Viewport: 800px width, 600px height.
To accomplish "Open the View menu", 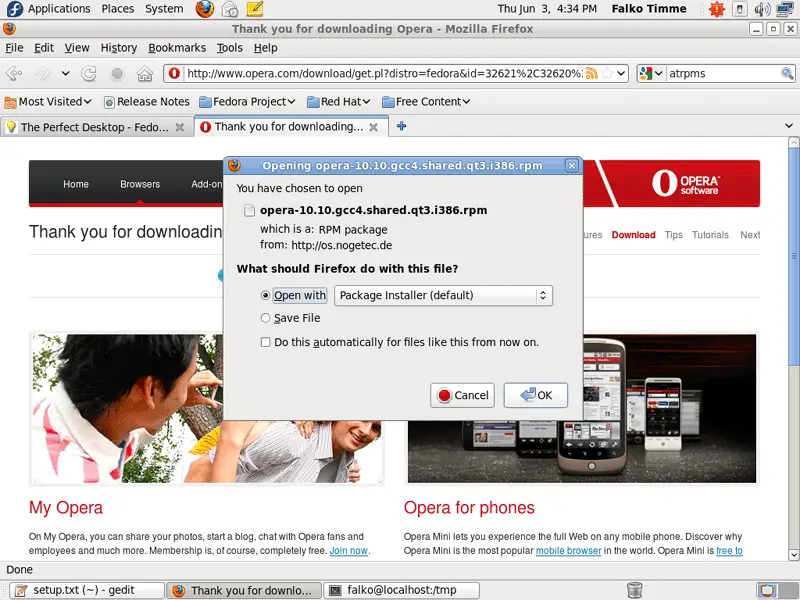I will tap(77, 48).
